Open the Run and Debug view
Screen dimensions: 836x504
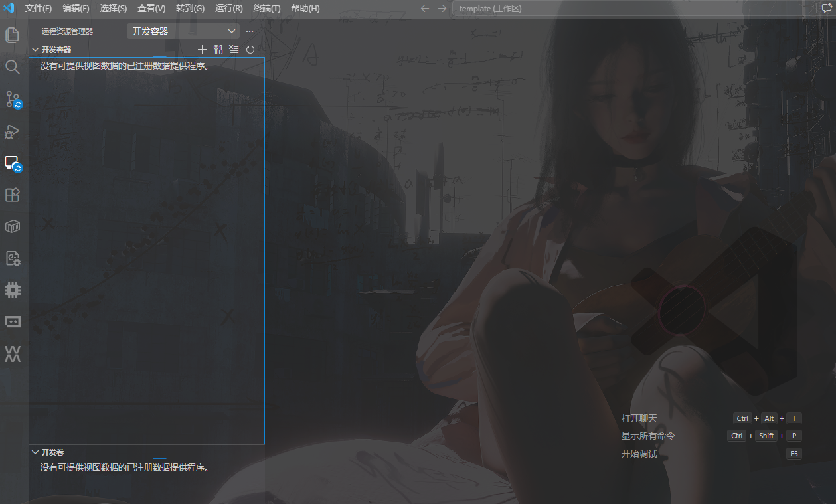13,131
